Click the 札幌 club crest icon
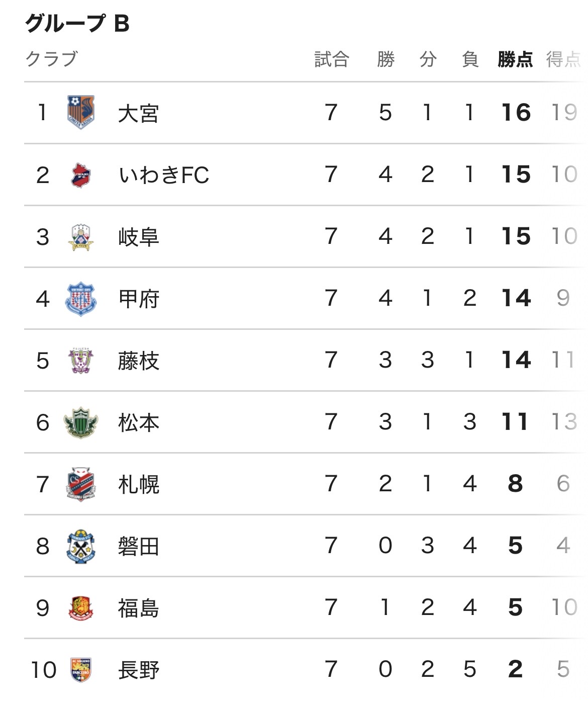The height and width of the screenshot is (706, 588). (x=80, y=484)
